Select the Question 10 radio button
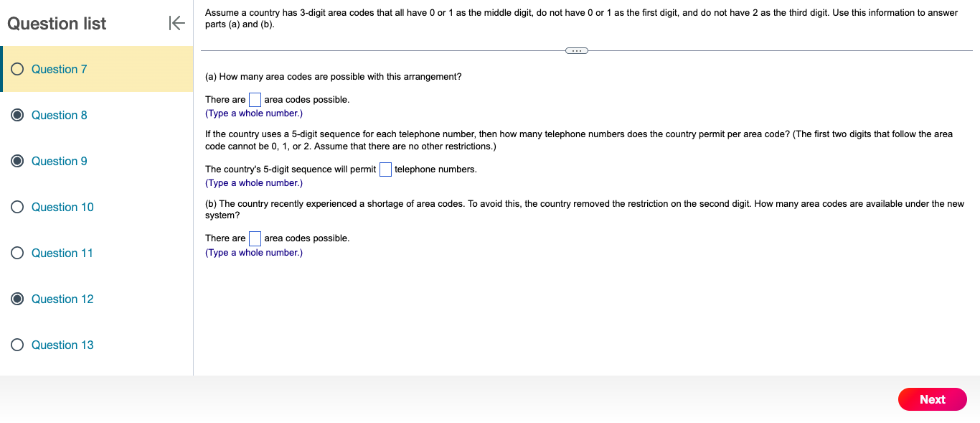Image resolution: width=980 pixels, height=423 pixels. pos(17,207)
